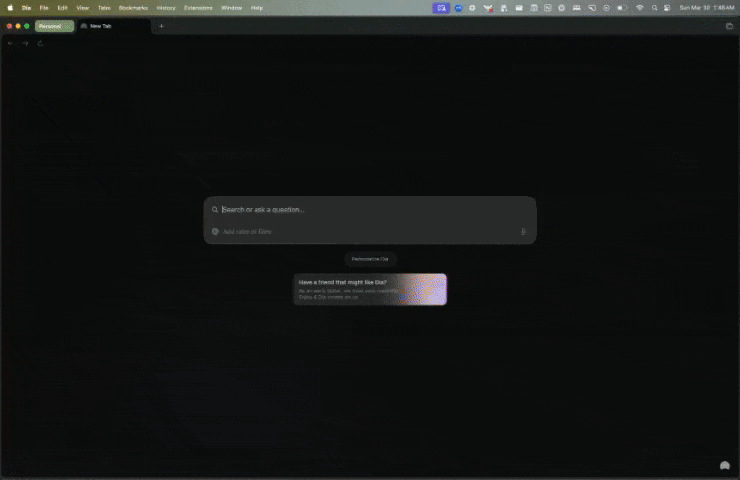Open Wi-Fi status in menu bar
Image resolution: width=740 pixels, height=480 pixels.
pyautogui.click(x=639, y=8)
